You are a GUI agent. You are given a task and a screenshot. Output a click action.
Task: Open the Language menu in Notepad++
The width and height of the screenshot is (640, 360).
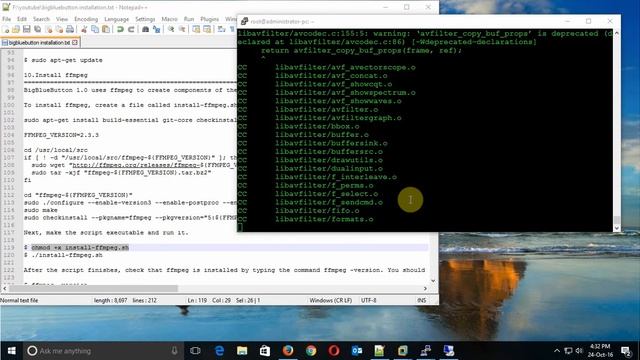(116, 19)
